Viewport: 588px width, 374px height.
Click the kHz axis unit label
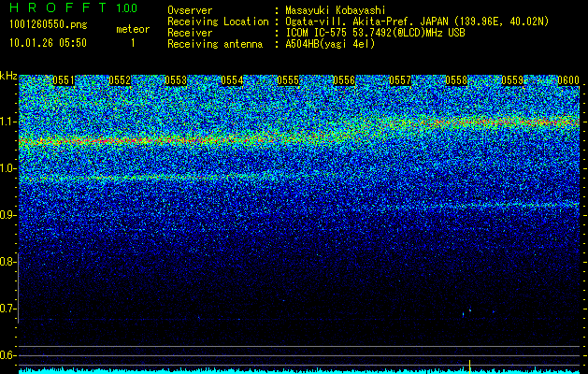tap(8, 76)
